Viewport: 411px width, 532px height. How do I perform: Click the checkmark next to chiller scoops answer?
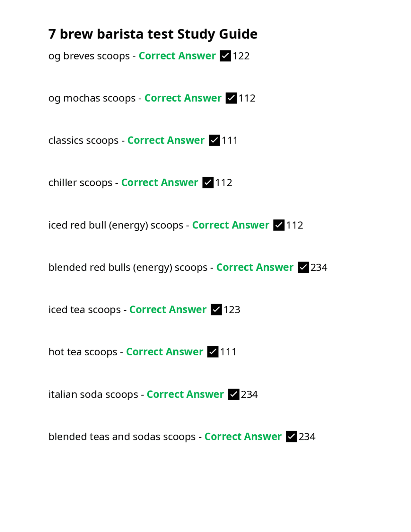(208, 182)
